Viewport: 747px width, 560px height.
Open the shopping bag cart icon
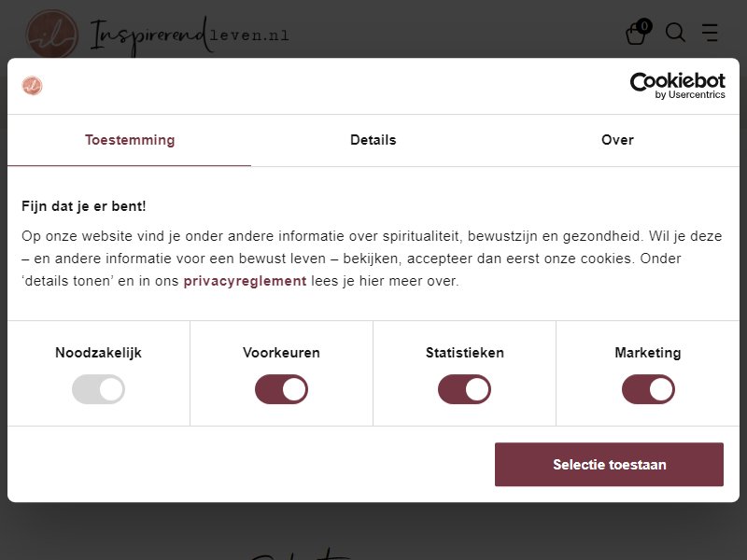(x=636, y=34)
